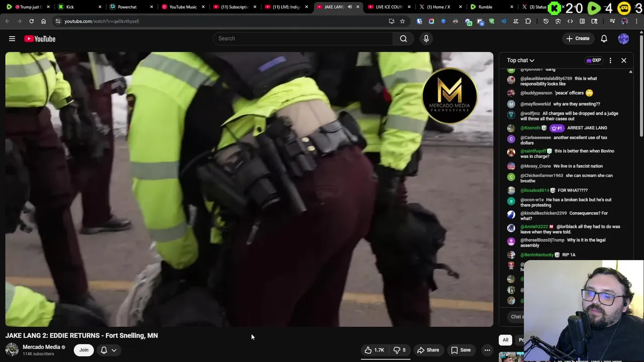The height and width of the screenshot is (362, 644).
Task: Expand the notification bell options chevron
Action: pos(114,350)
